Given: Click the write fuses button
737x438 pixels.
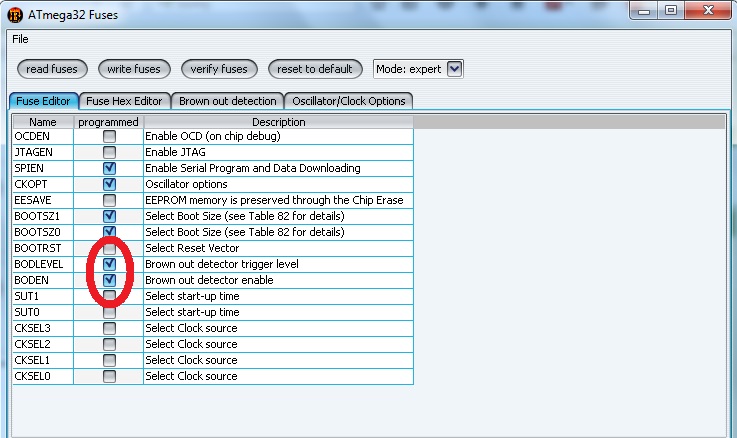Looking at the screenshot, I should point(134,69).
